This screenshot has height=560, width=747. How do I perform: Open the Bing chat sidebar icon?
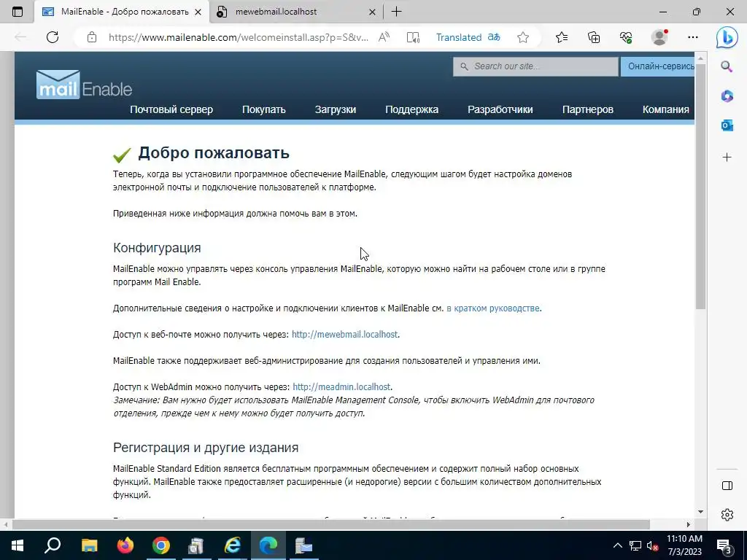727,37
